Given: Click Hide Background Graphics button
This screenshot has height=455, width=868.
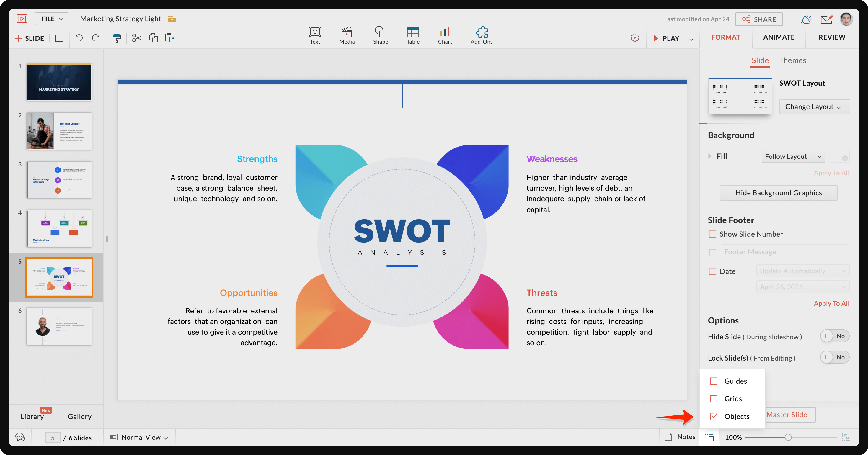Looking at the screenshot, I should click(778, 193).
